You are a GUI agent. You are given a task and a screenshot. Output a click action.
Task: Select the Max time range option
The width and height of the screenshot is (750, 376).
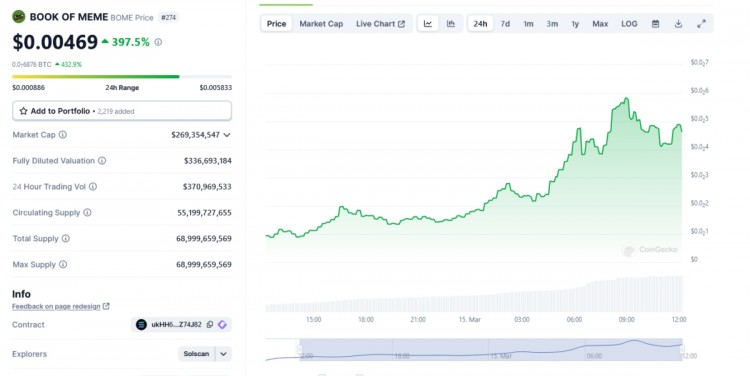click(600, 23)
